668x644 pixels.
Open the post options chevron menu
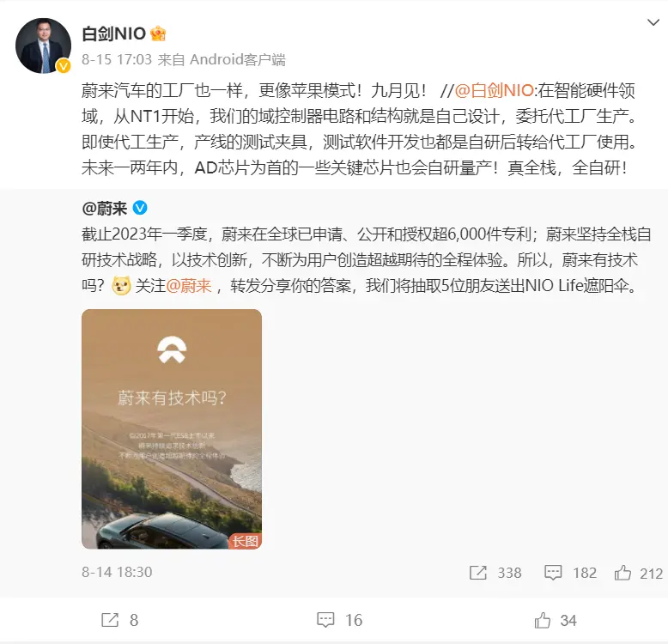coord(653,22)
